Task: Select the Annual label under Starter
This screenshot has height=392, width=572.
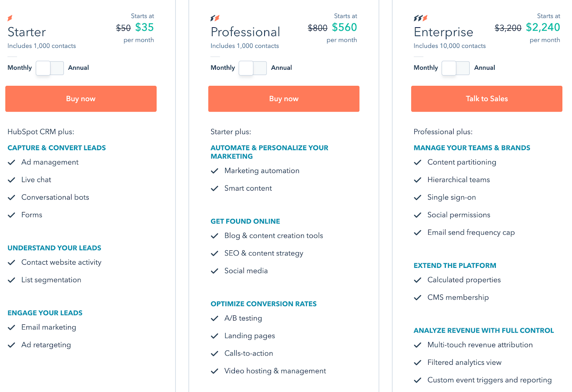Action: coord(78,68)
